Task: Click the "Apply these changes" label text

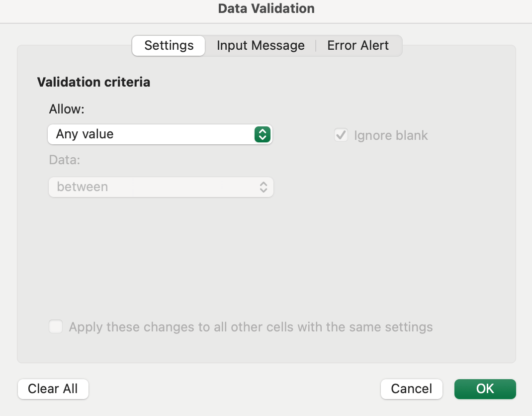Action: pyautogui.click(x=251, y=327)
